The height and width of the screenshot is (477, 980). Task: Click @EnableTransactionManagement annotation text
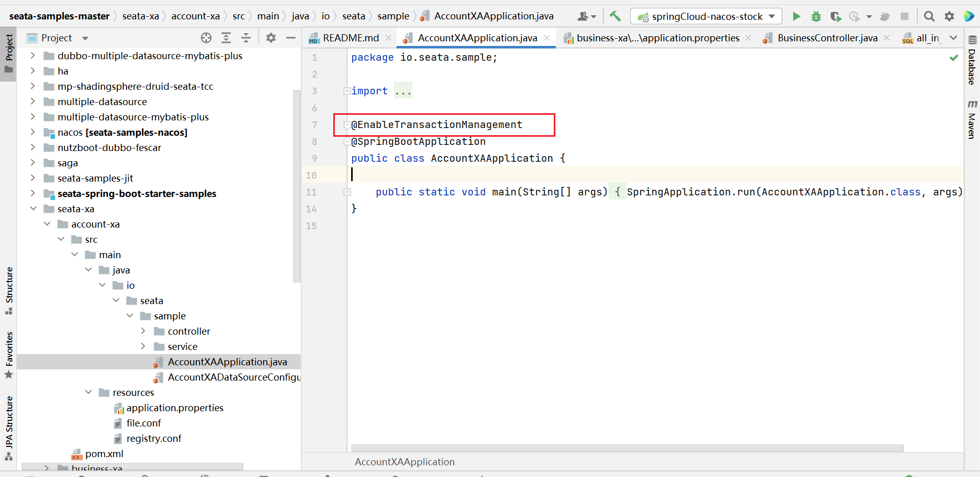click(436, 124)
